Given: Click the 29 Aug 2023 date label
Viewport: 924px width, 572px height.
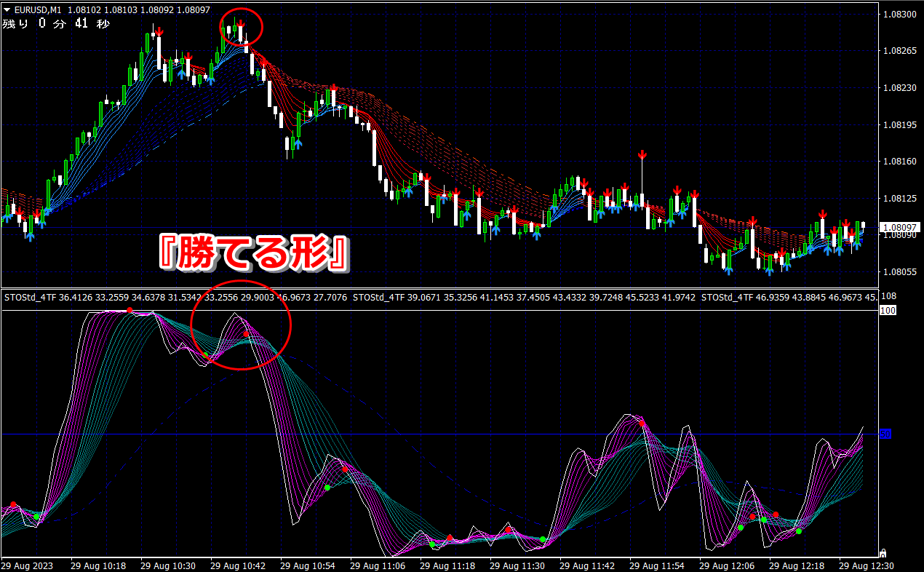Looking at the screenshot, I should tap(27, 565).
